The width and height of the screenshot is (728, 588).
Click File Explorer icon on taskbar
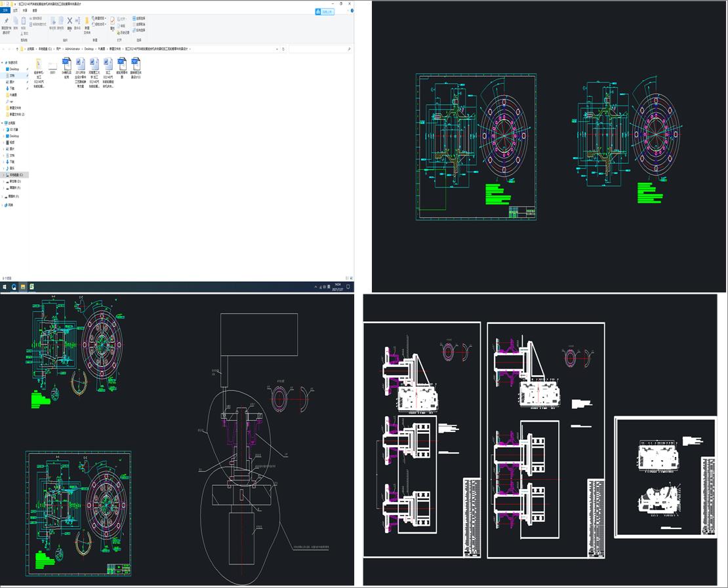point(23,287)
